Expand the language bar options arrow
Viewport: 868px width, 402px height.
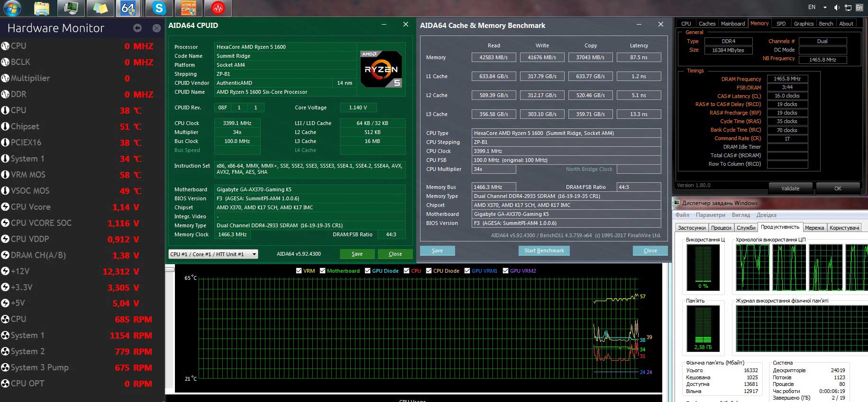click(x=825, y=8)
